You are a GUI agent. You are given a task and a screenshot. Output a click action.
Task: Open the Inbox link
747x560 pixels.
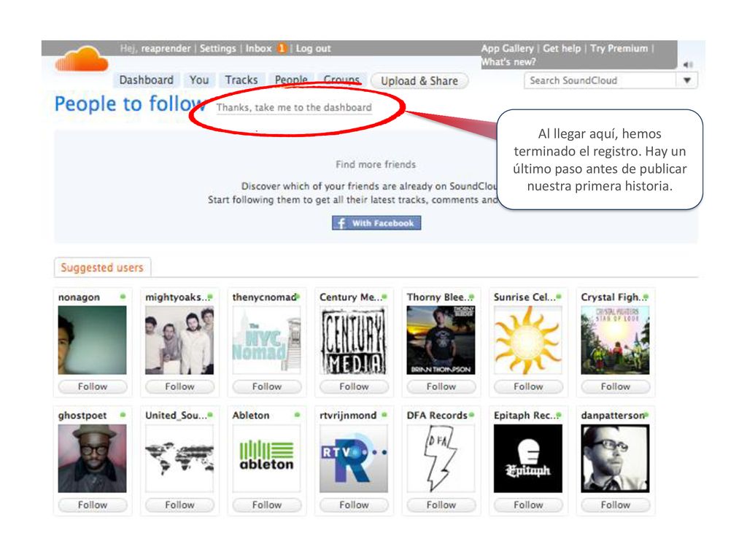coord(259,48)
